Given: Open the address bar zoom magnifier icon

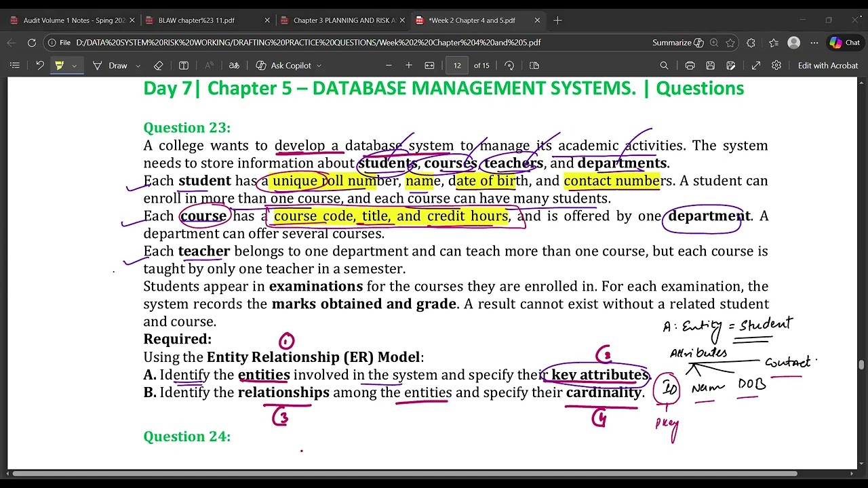Looking at the screenshot, I should (x=713, y=43).
